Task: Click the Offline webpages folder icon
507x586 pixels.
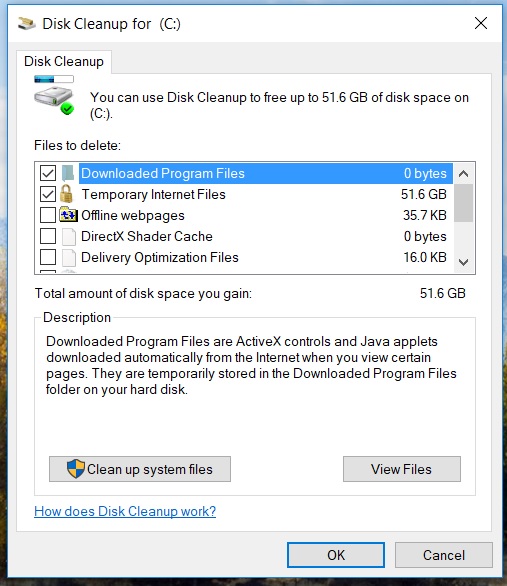Action: pyautogui.click(x=68, y=215)
